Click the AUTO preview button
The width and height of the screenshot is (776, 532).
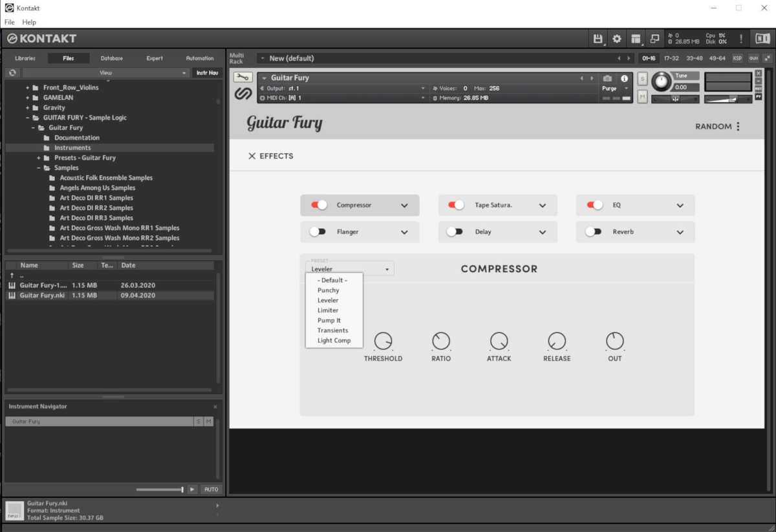[x=211, y=489]
